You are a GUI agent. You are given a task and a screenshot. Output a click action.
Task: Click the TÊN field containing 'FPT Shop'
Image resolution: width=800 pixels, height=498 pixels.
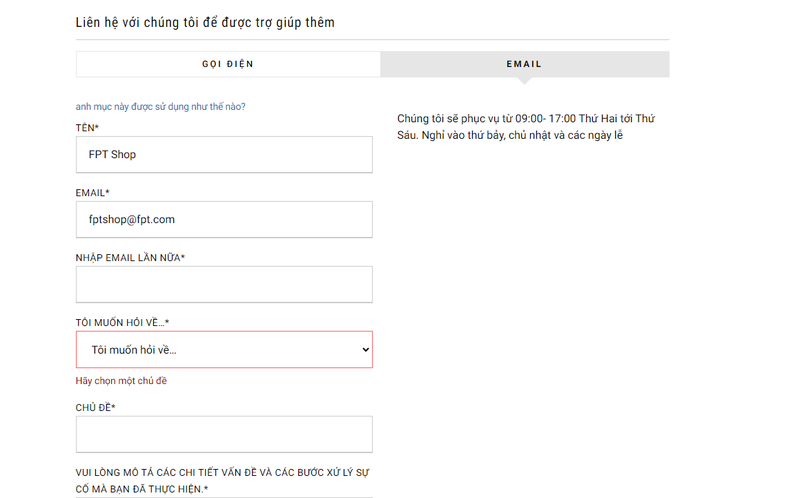coord(224,155)
